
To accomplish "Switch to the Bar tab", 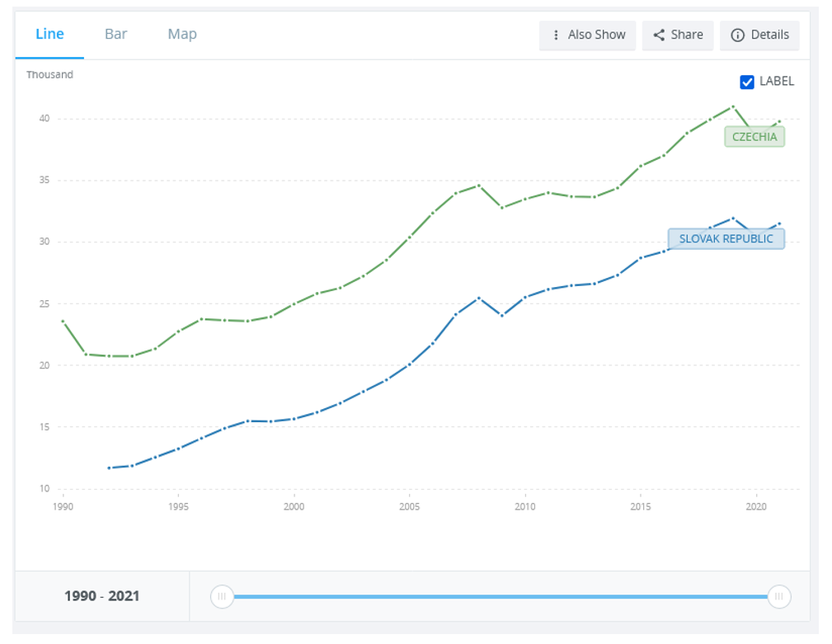I will 115,34.
